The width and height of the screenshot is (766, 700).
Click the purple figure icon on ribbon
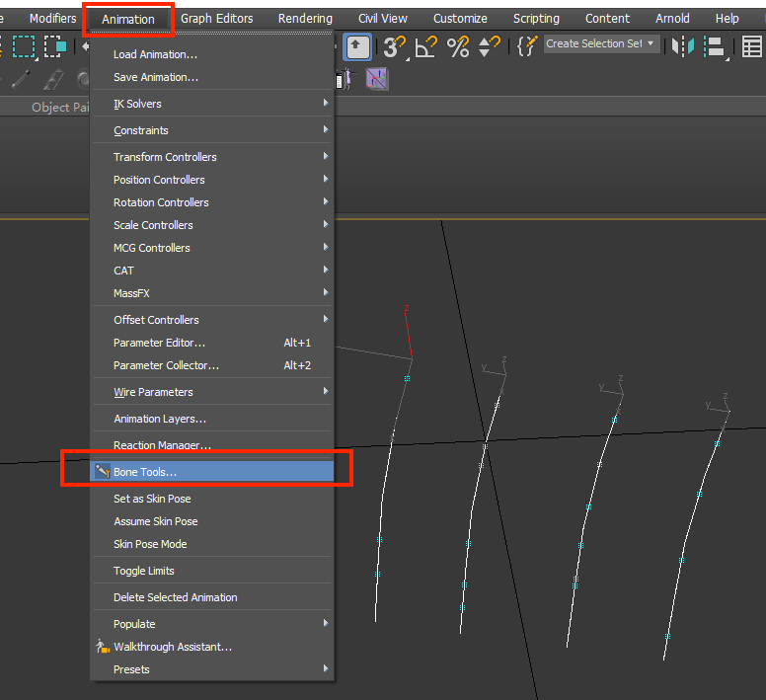coord(345,79)
